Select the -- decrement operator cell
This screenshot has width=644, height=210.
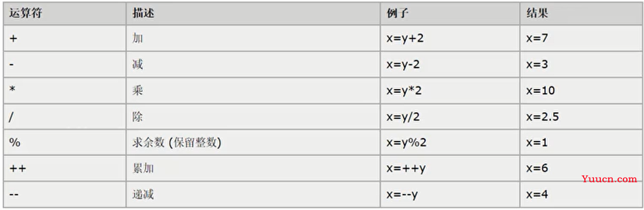click(65, 194)
